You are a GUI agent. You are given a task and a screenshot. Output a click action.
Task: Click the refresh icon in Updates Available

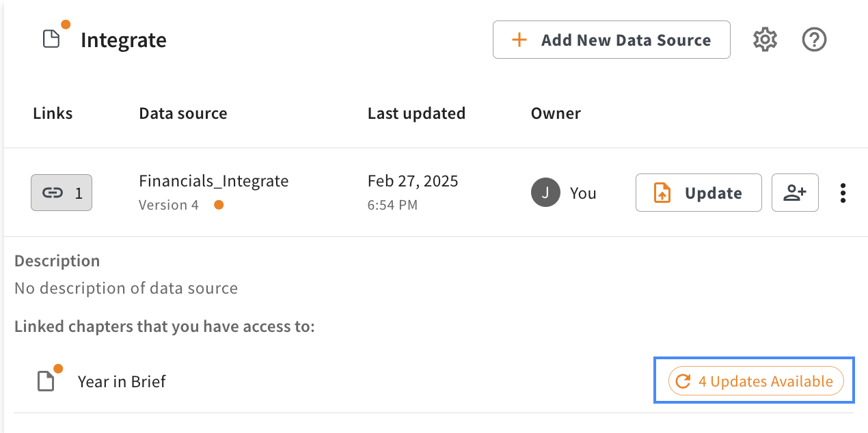(683, 381)
